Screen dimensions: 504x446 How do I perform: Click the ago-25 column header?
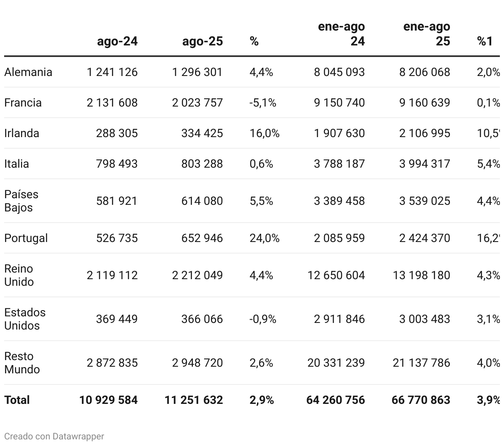coord(202,41)
